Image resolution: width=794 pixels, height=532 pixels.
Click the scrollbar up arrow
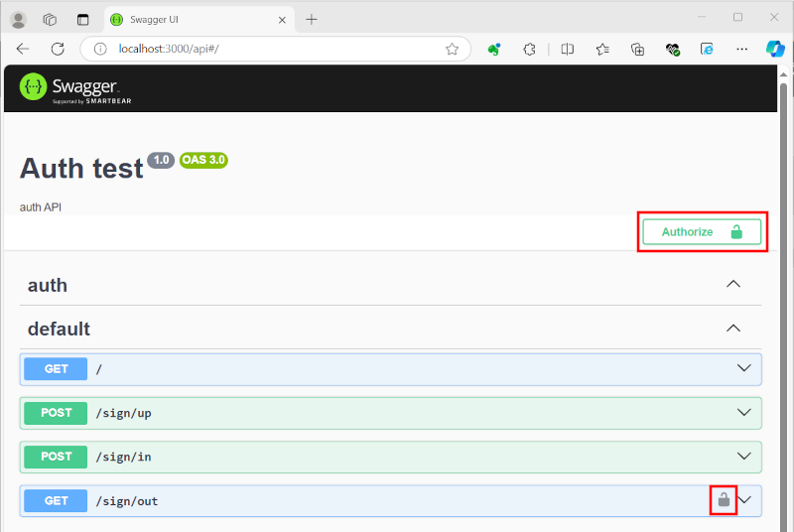tap(783, 74)
